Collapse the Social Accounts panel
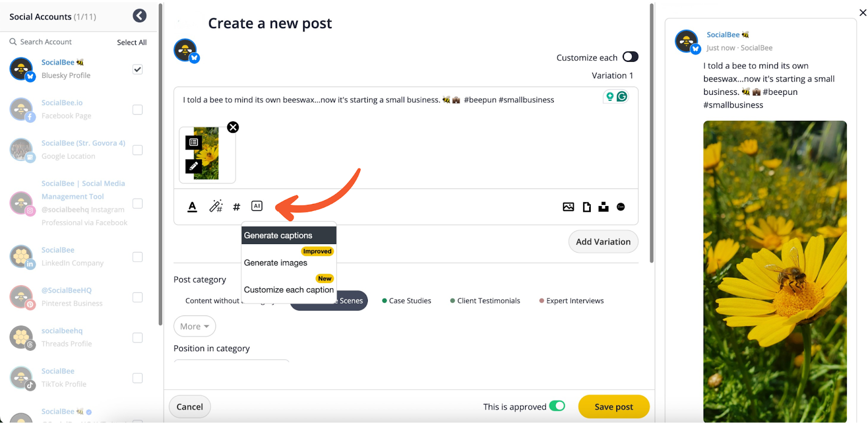Viewport: 868px width, 425px height. [x=139, y=16]
